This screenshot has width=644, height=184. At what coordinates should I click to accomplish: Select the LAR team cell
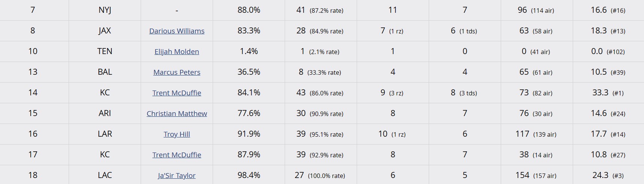coord(105,134)
